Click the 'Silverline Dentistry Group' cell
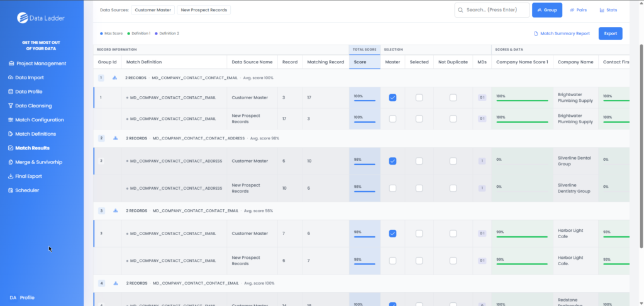644x306 pixels. point(575,188)
